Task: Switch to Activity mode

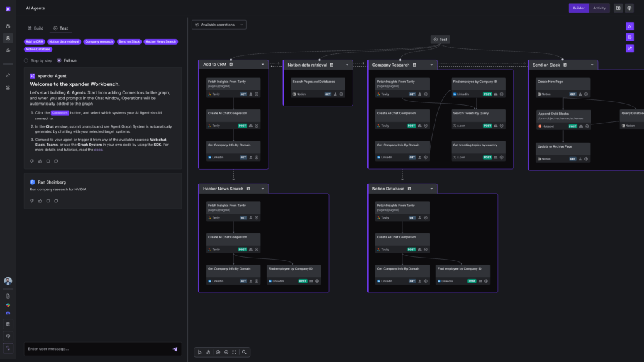Action: 599,8
